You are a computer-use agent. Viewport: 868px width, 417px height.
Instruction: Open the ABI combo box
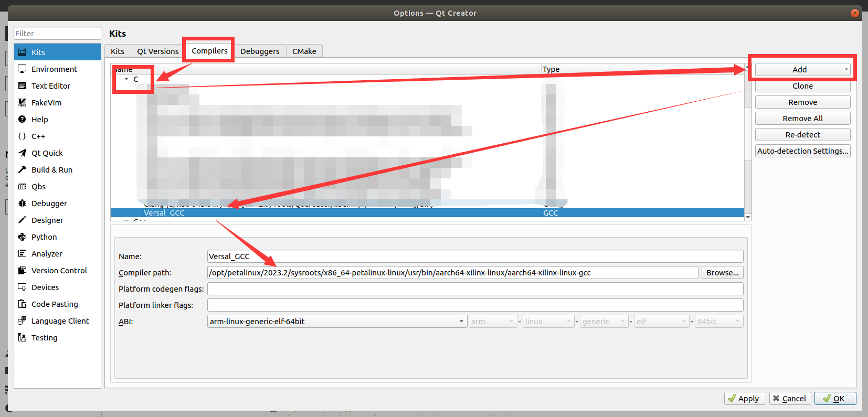(x=337, y=322)
